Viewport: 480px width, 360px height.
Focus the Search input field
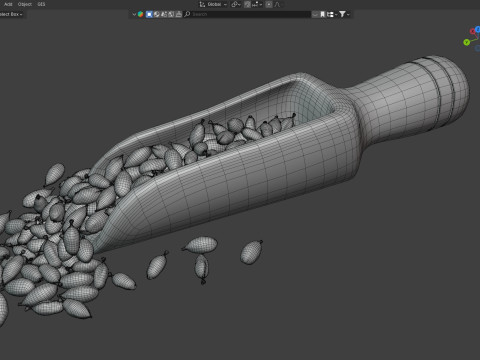coord(250,14)
